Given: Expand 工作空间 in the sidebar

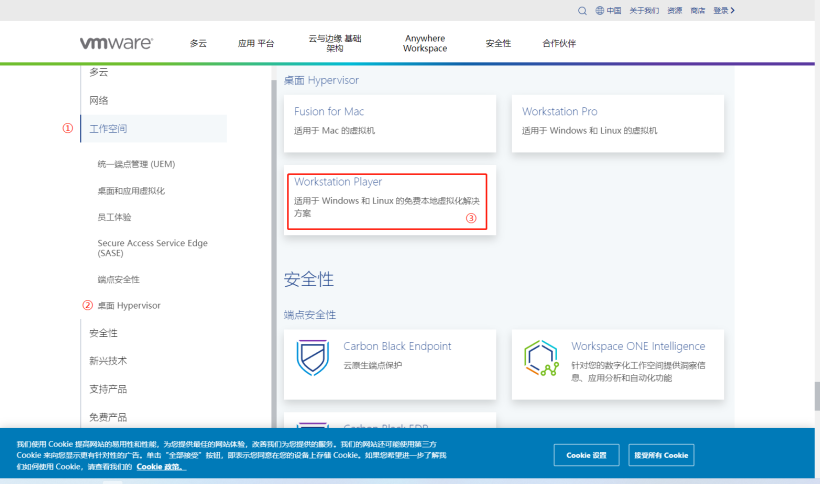Looking at the screenshot, I should (x=108, y=129).
